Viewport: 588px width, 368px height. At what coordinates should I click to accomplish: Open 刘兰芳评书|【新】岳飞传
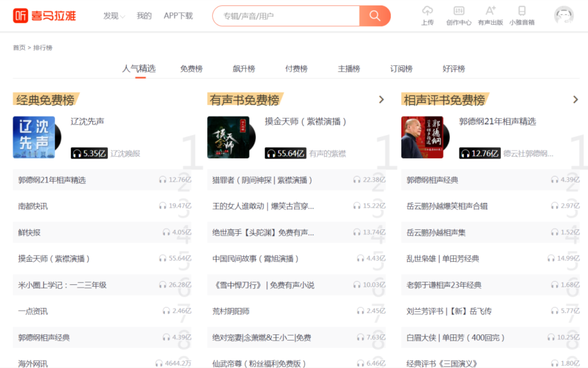tap(449, 311)
